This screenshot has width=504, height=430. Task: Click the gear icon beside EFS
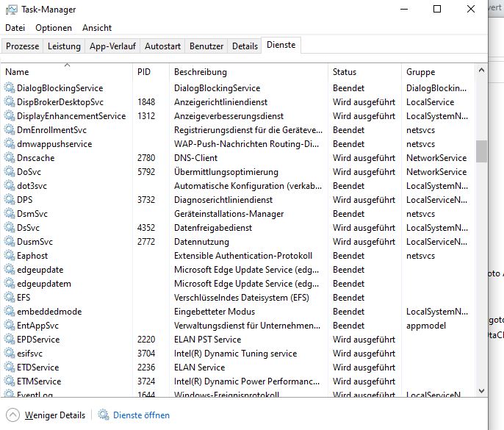10,298
